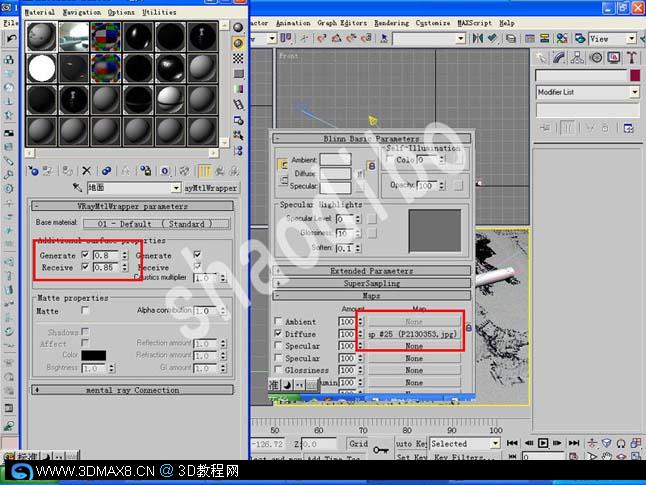Collapse Maps rollout header
The height and width of the screenshot is (485, 646).
pyautogui.click(x=372, y=295)
